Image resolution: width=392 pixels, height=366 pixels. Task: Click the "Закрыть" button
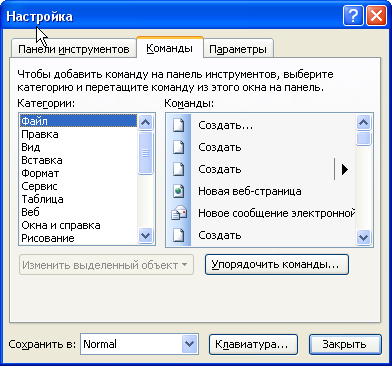point(345,344)
